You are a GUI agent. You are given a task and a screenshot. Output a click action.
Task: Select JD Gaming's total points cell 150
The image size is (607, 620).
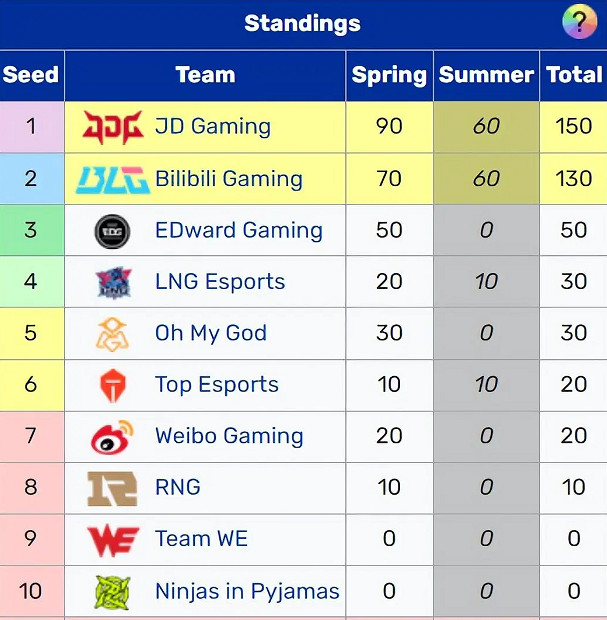574,127
